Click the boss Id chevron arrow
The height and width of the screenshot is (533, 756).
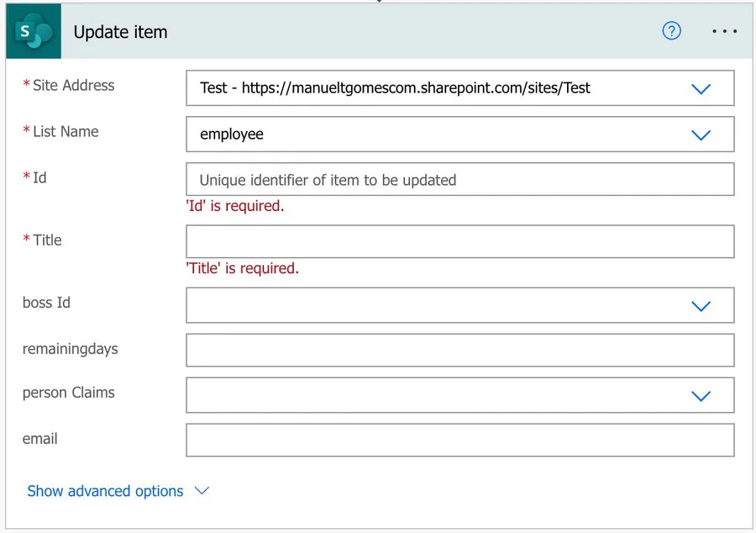point(701,306)
